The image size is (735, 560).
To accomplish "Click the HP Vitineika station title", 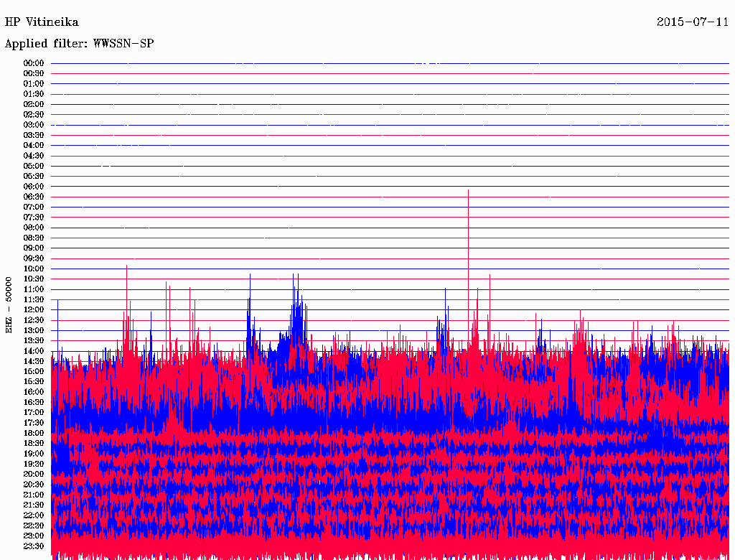I will 42,22.
